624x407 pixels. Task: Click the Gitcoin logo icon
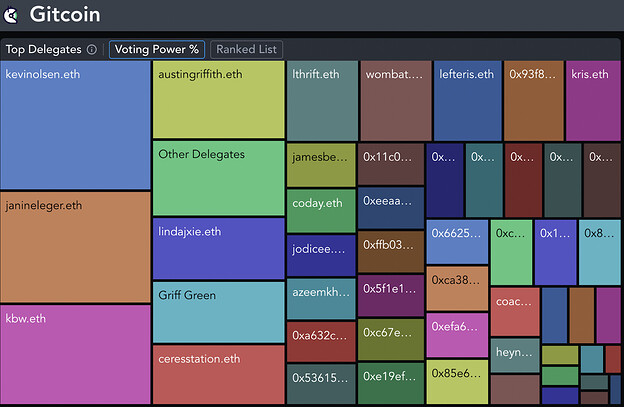pos(11,16)
